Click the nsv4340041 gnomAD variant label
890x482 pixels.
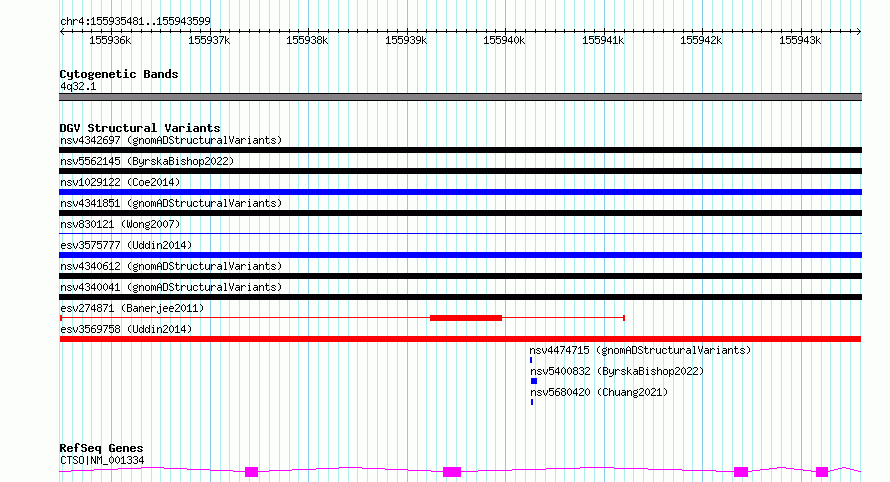coord(170,287)
